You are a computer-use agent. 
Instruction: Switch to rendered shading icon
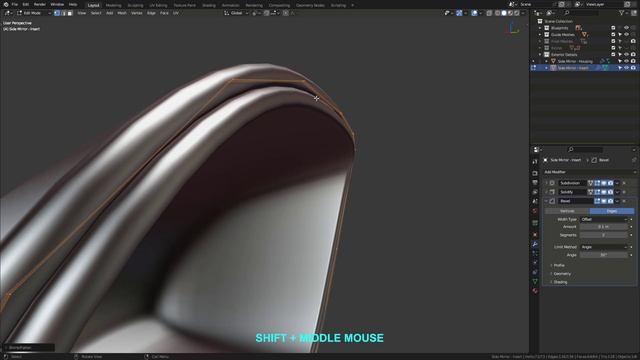point(517,13)
